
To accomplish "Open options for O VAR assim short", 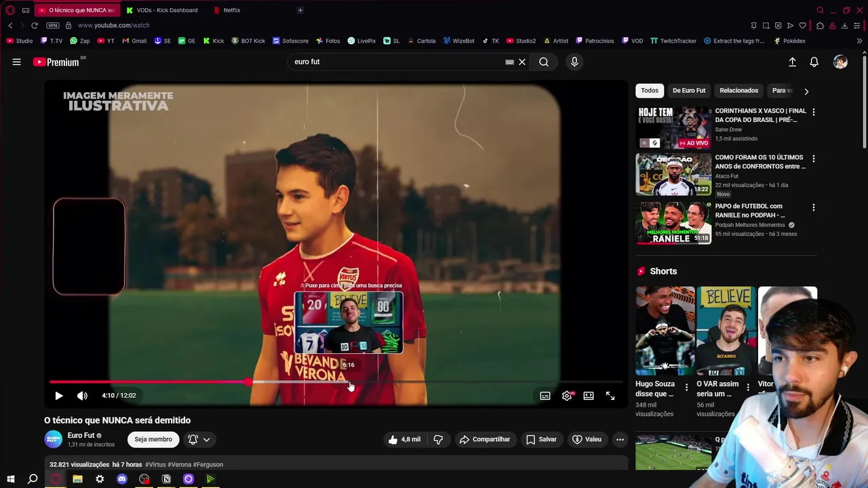I will pyautogui.click(x=748, y=388).
